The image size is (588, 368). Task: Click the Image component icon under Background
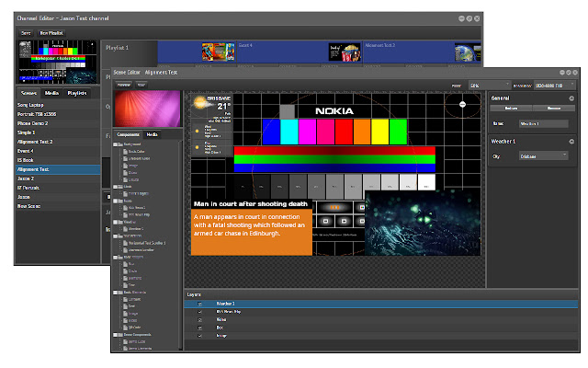[x=126, y=166]
